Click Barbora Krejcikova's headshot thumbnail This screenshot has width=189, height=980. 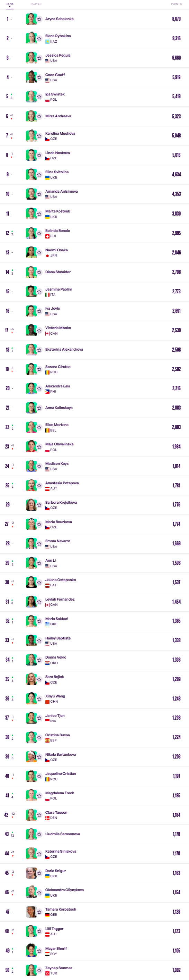click(31, 505)
